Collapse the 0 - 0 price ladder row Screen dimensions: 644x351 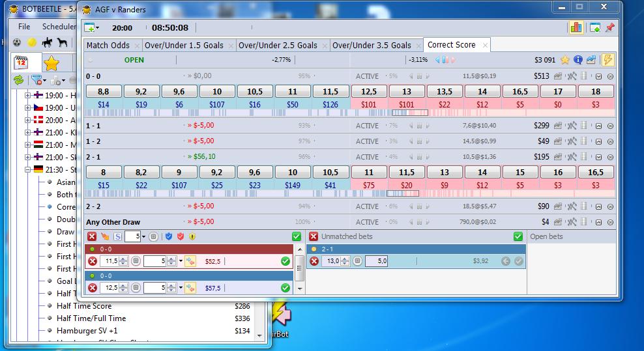[599, 76]
